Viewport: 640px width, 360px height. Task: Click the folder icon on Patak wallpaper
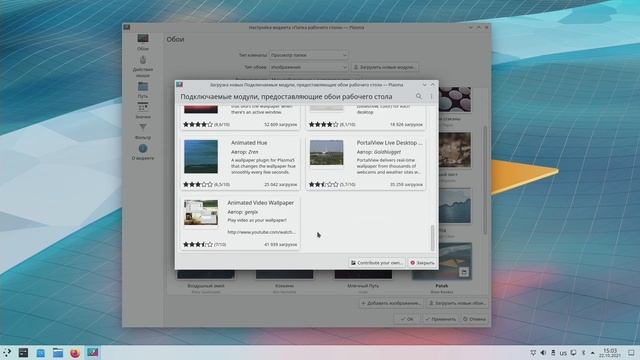464,272
